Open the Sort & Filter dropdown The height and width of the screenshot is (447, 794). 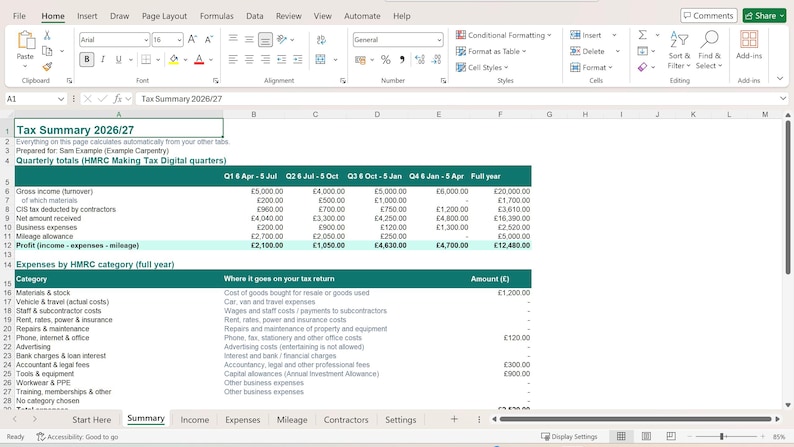pos(679,50)
